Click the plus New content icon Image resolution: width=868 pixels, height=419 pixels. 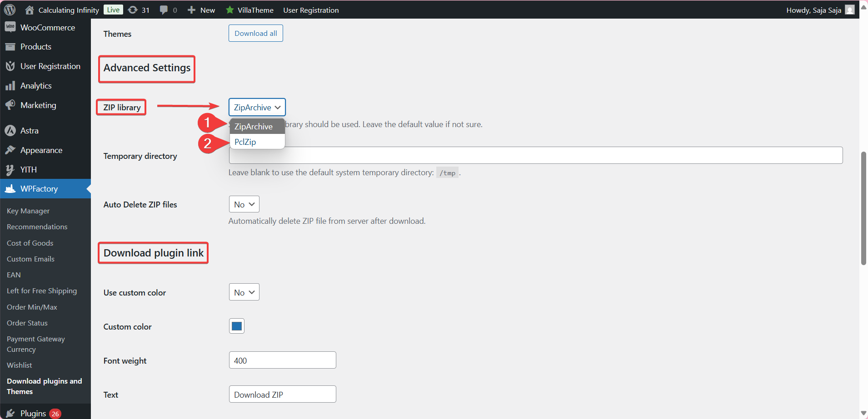191,10
